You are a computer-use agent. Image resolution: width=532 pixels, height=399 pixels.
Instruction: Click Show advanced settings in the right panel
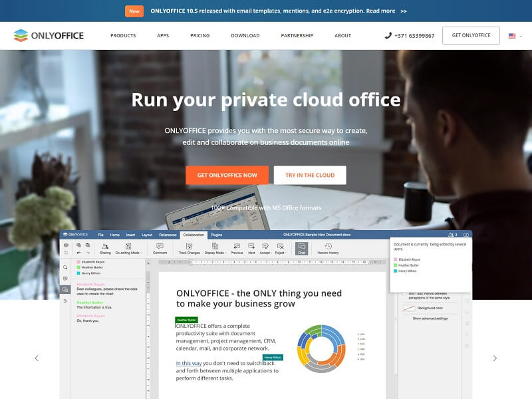(430, 319)
